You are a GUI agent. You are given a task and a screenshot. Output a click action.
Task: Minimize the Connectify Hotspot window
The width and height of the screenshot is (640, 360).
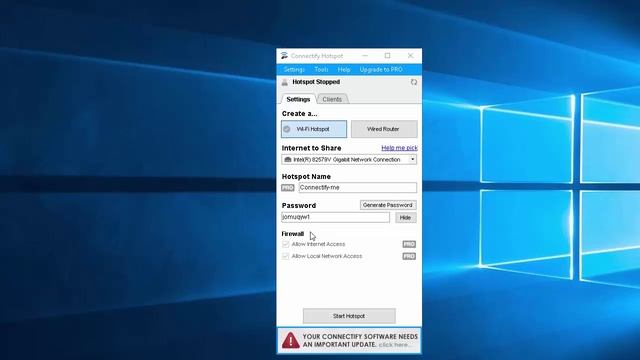click(x=365, y=56)
